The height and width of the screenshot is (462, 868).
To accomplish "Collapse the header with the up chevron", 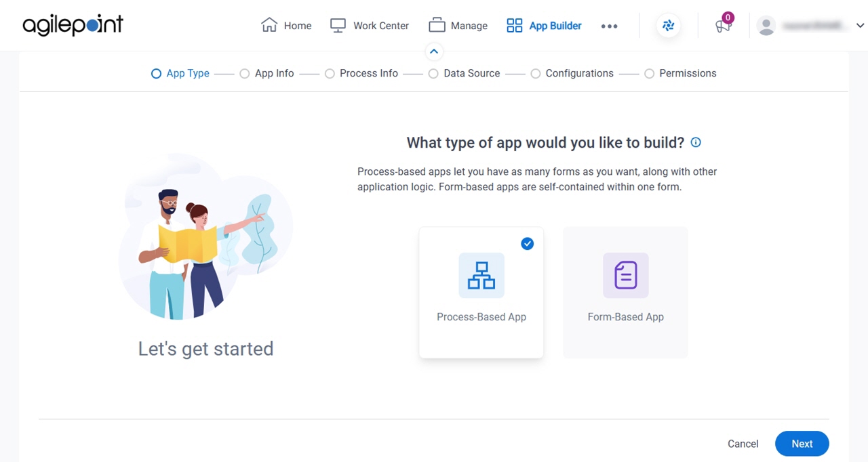I will pyautogui.click(x=434, y=51).
